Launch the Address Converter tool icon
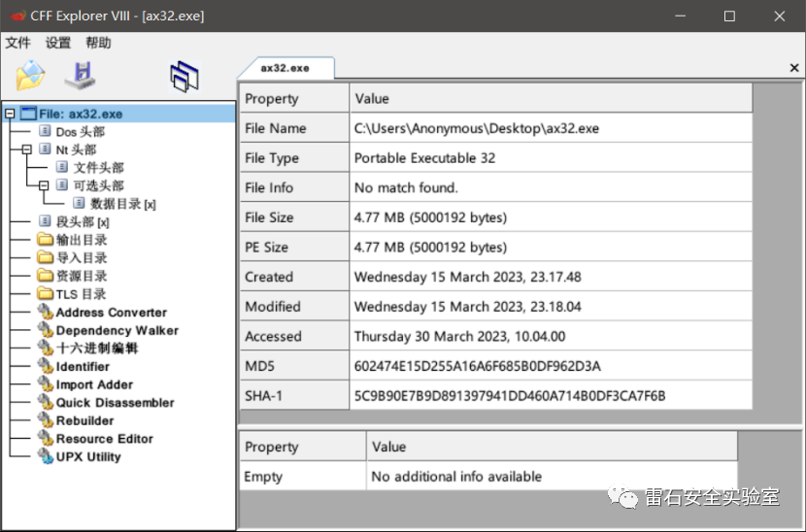 click(46, 312)
